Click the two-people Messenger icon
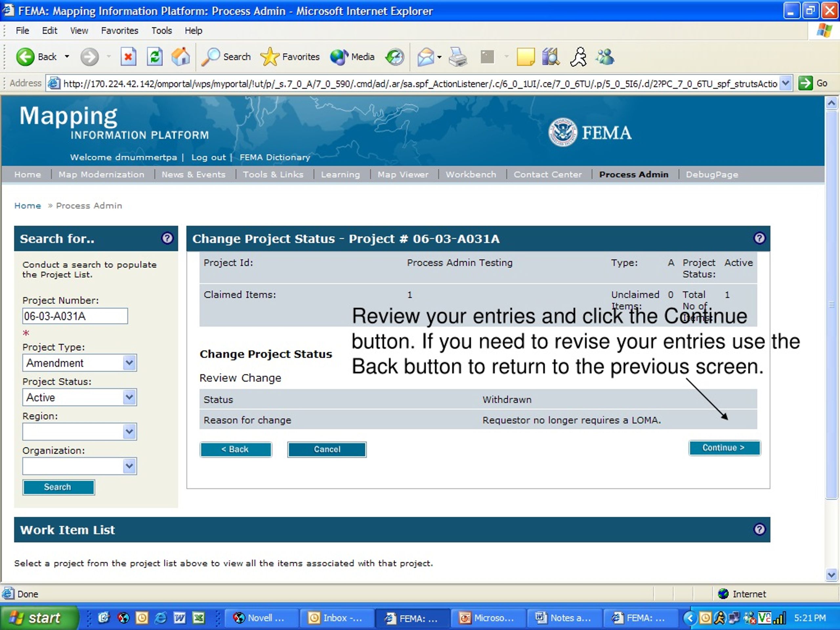The width and height of the screenshot is (840, 630). click(604, 57)
